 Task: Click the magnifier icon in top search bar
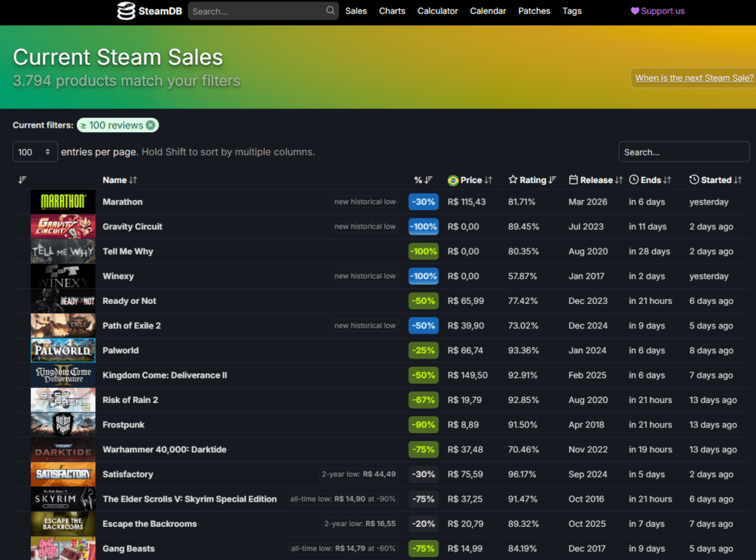[x=330, y=10]
